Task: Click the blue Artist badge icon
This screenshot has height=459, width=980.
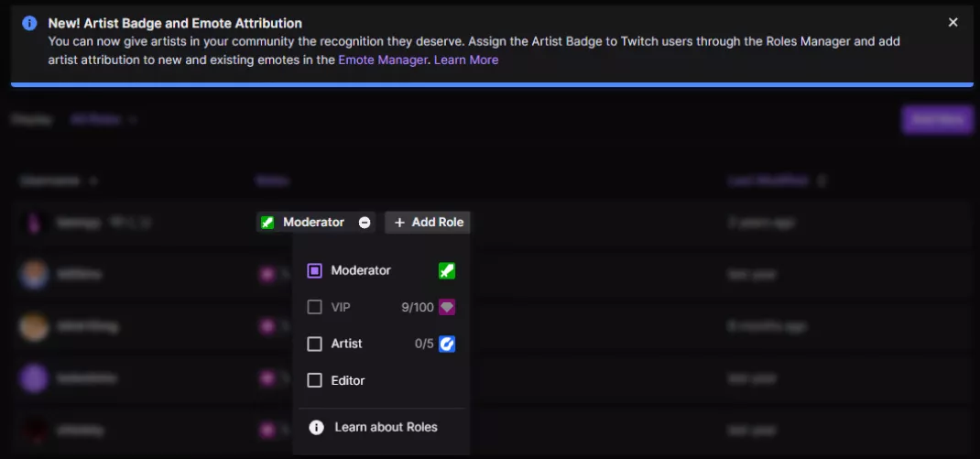Action: click(x=447, y=344)
